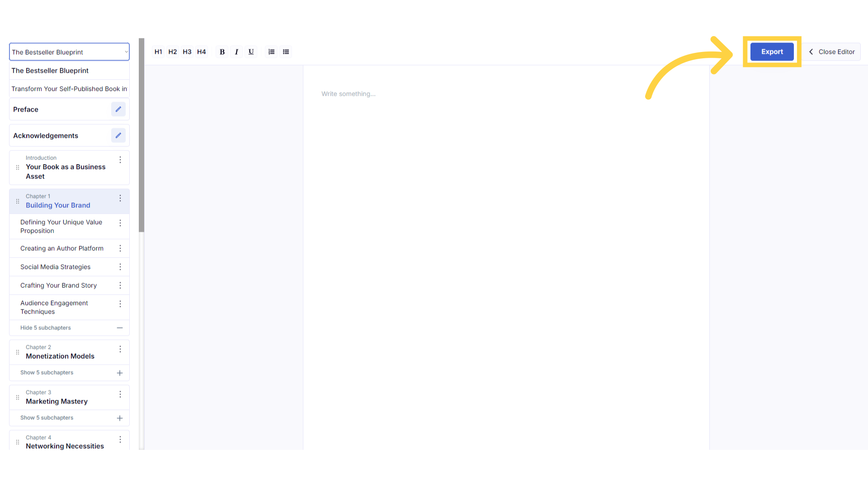Click Close Editor

click(832, 52)
